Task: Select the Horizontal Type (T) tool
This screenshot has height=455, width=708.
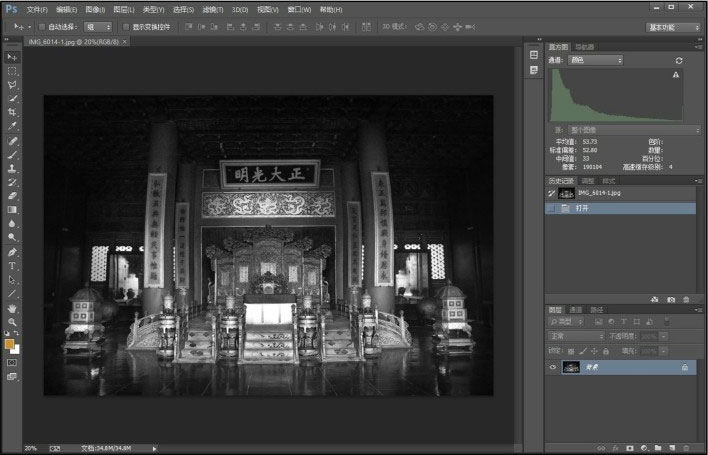Action: 12,266
